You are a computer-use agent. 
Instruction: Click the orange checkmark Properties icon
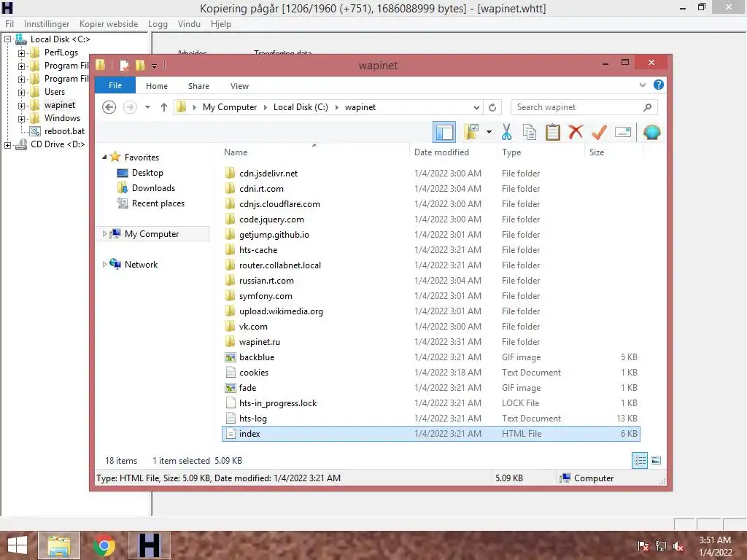coord(599,132)
